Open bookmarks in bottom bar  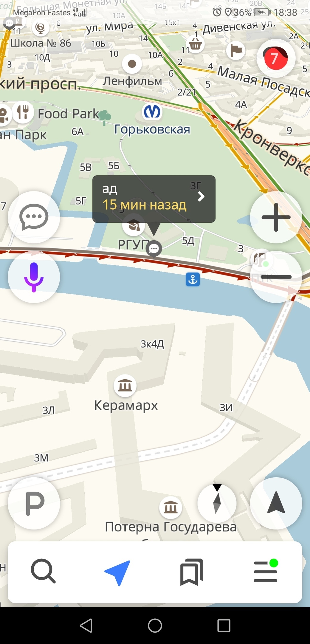coord(191,572)
